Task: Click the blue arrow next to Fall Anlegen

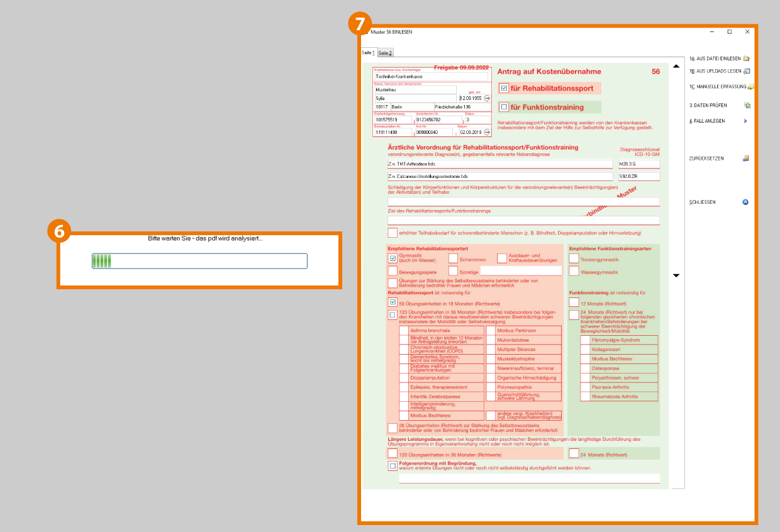Action: tap(746, 121)
